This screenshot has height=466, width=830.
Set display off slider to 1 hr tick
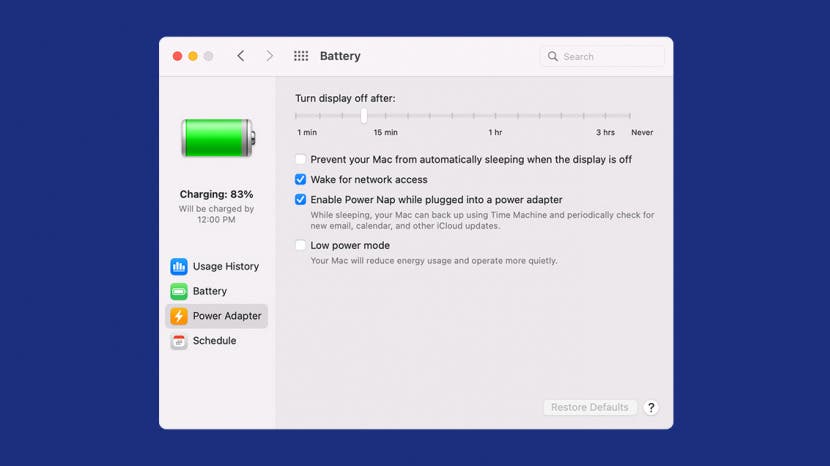click(x=495, y=115)
